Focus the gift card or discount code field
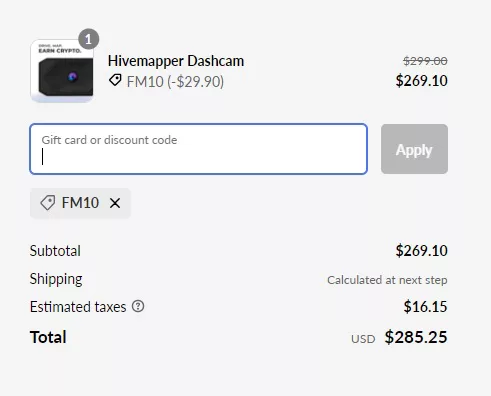The height and width of the screenshot is (396, 491). coord(199,149)
